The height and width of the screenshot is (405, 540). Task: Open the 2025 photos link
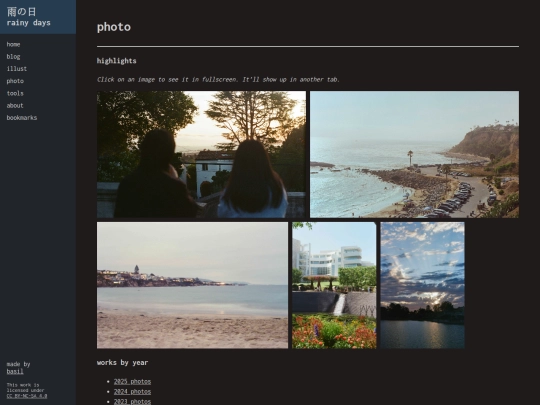click(x=132, y=382)
